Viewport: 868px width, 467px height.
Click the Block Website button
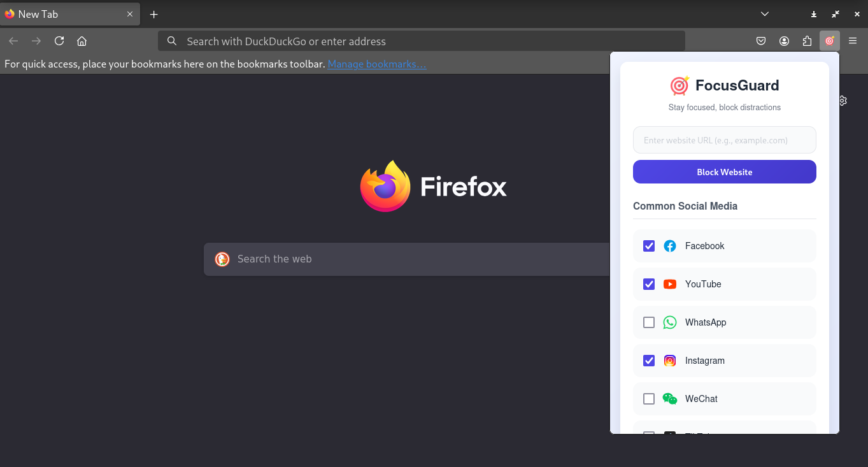coord(725,172)
